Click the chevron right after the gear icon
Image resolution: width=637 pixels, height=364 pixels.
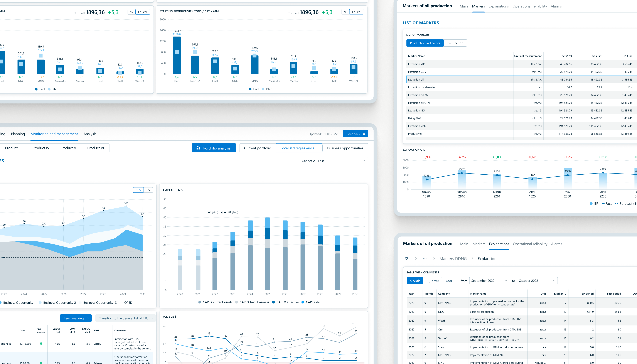(x=416, y=258)
